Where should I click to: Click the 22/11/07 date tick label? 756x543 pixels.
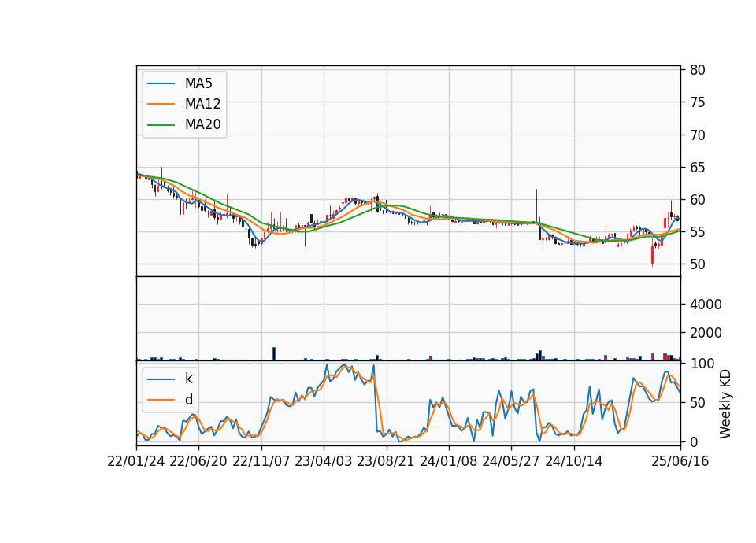[x=261, y=461]
